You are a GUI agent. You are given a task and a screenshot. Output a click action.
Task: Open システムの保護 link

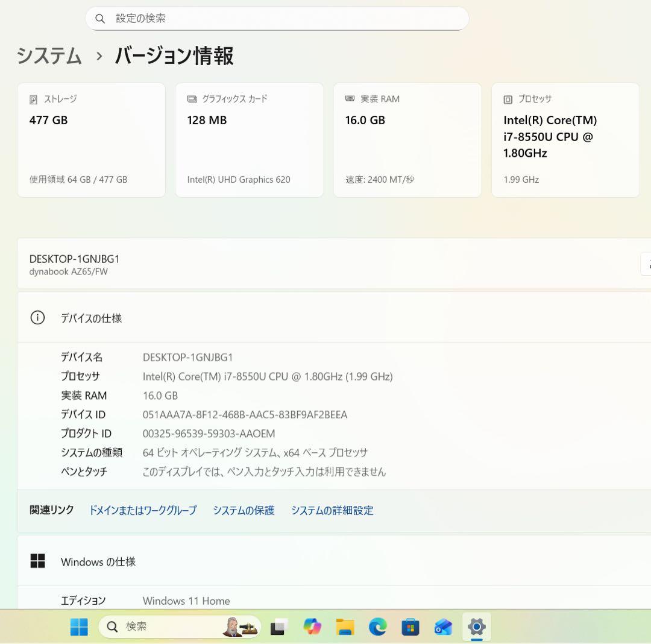coord(244,510)
